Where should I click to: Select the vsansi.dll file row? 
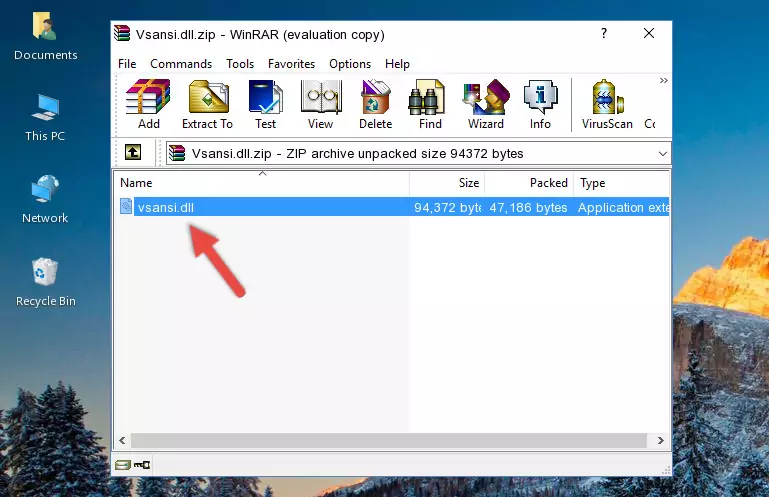392,207
